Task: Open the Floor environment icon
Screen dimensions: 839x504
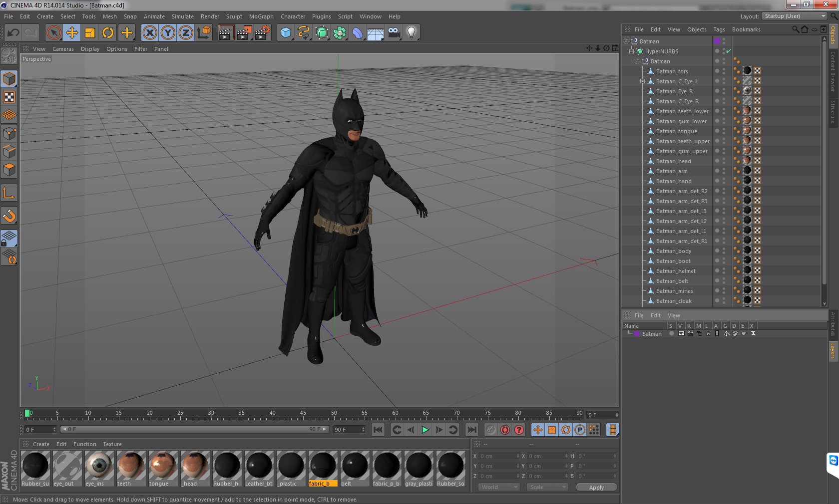Action: pyautogui.click(x=376, y=33)
